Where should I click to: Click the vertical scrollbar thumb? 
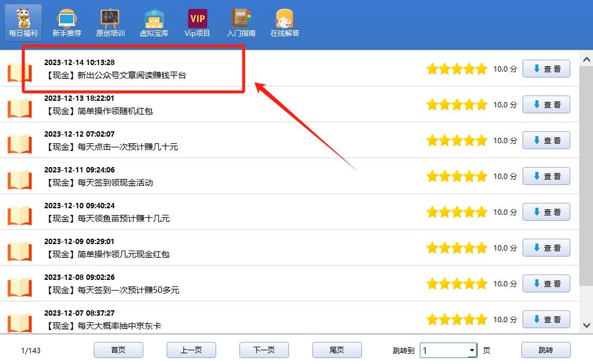click(586, 176)
